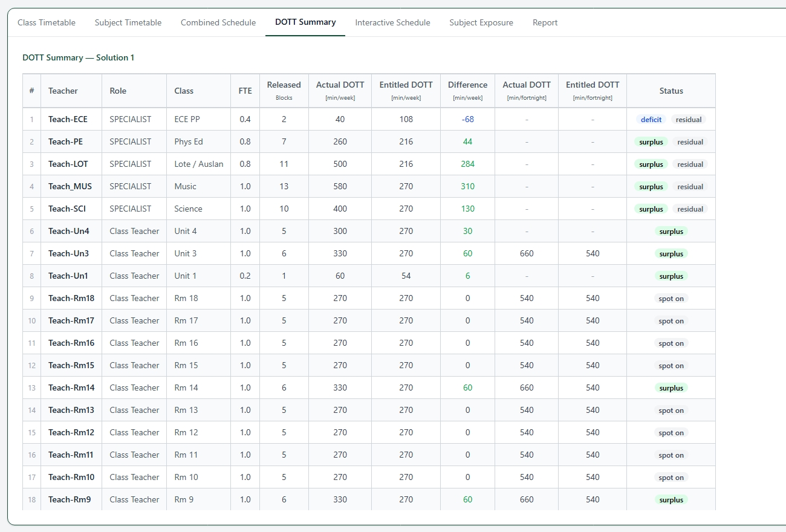Viewport: 786px width, 532px height.
Task: Select the Teach_MUS teacher name
Action: click(70, 186)
